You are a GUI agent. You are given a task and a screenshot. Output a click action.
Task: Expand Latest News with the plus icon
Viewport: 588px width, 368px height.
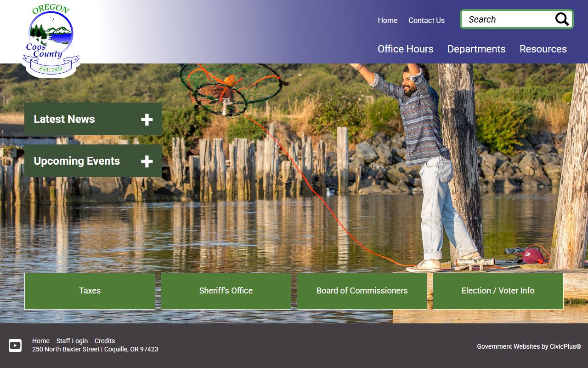click(x=147, y=120)
